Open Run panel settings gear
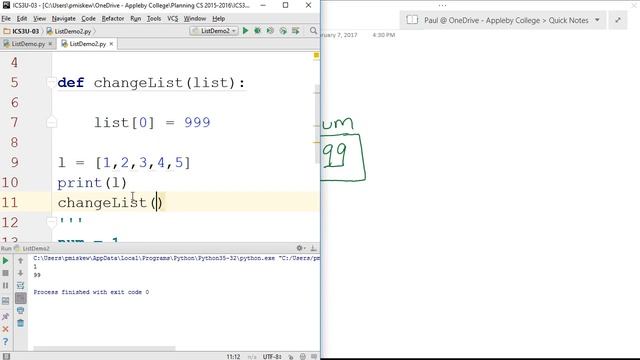This screenshot has height=360, width=640. 300,248
